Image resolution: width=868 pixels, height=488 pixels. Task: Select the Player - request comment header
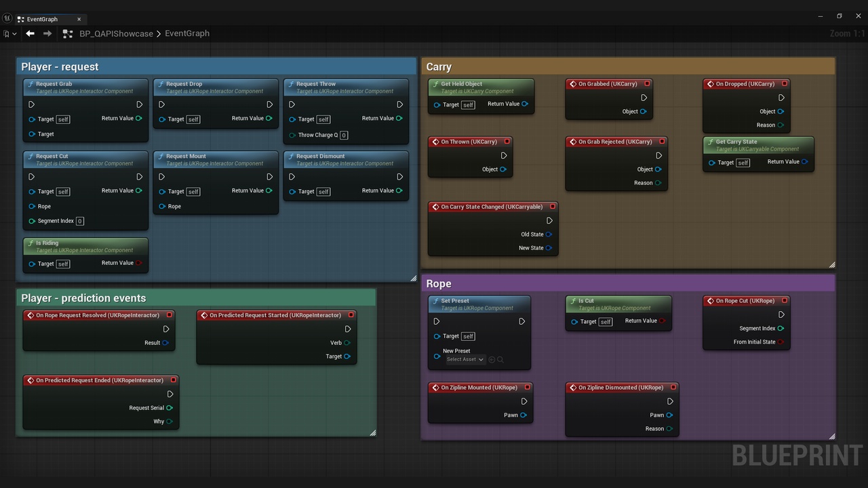216,66
